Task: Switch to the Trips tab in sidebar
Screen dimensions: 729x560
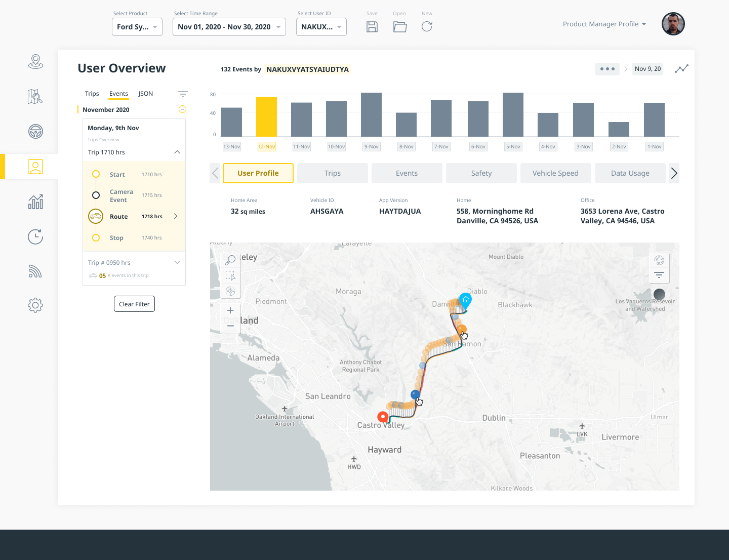Action: pyautogui.click(x=92, y=94)
